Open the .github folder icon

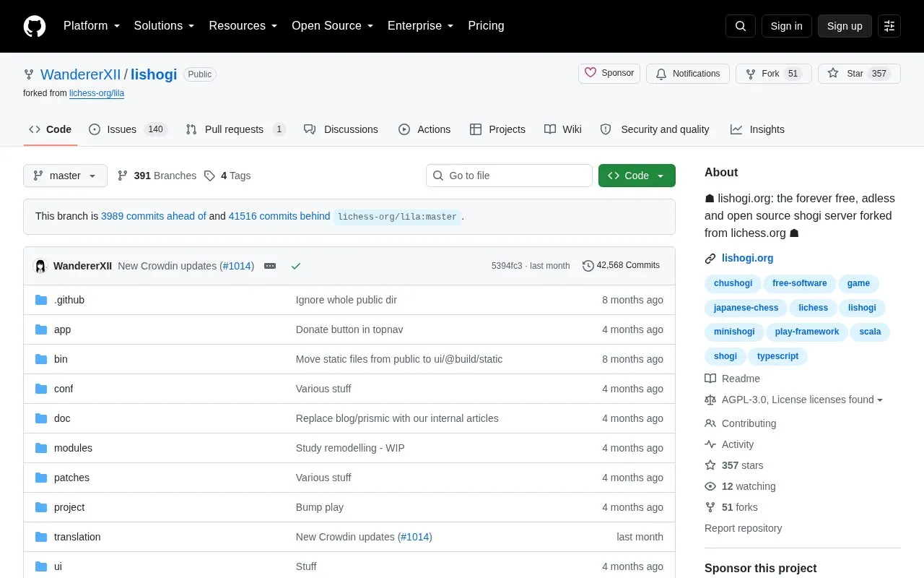41,300
